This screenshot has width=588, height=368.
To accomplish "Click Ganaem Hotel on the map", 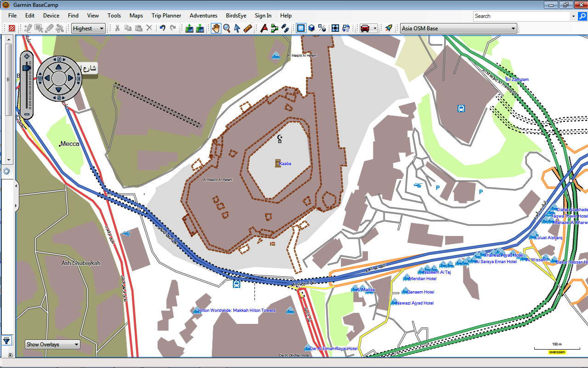I will click(420, 292).
